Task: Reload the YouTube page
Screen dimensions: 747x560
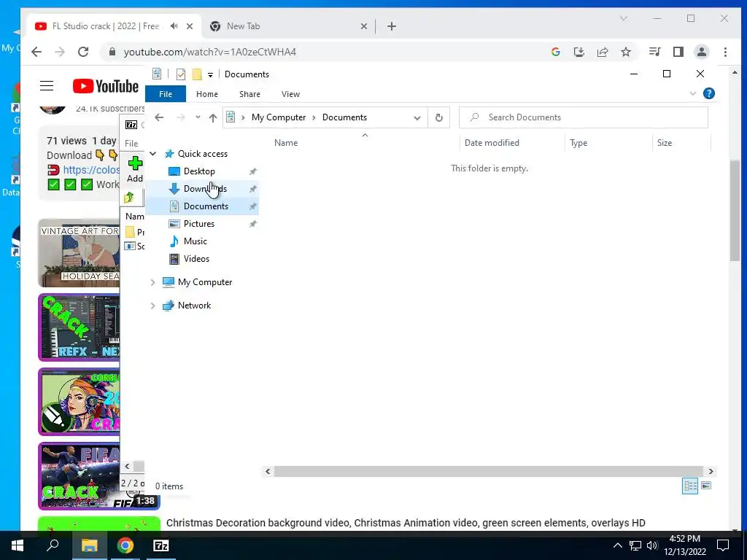Action: tap(83, 52)
